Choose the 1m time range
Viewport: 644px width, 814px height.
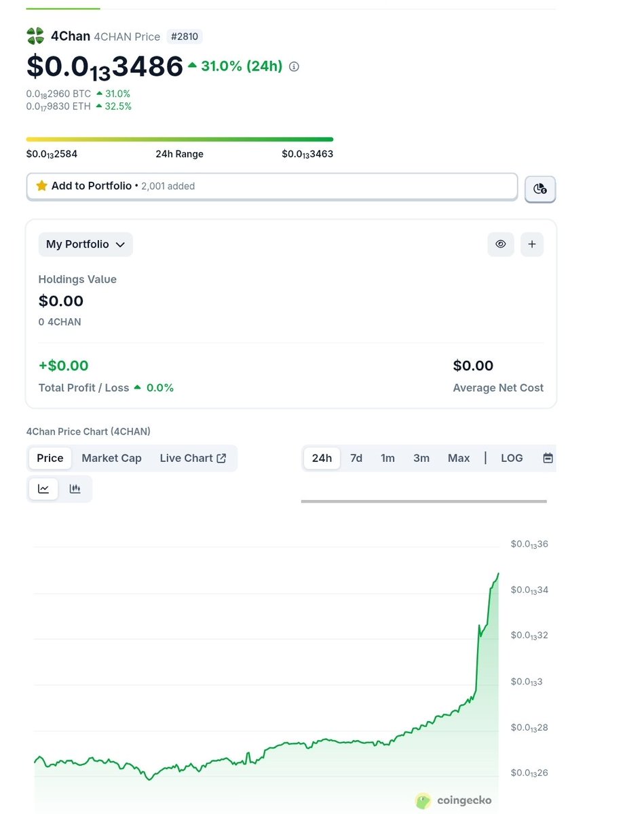coord(387,458)
